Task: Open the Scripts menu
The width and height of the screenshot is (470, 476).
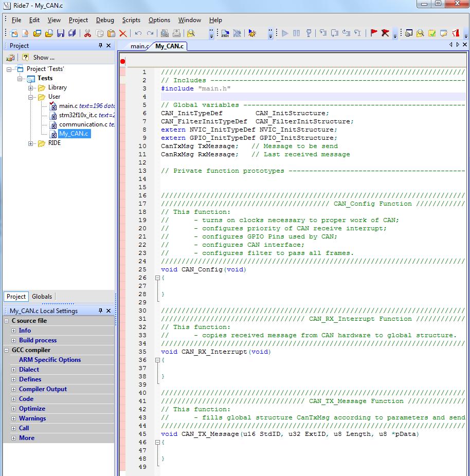Action: (131, 20)
